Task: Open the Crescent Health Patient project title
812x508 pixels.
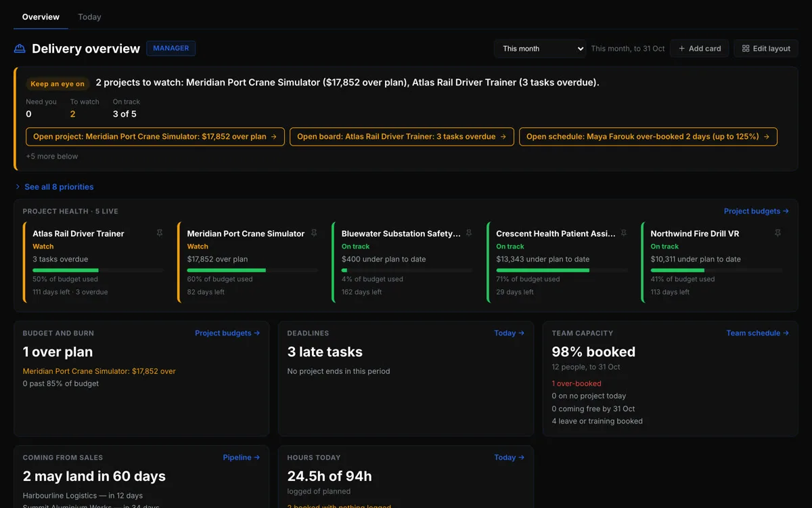Action: tap(556, 234)
